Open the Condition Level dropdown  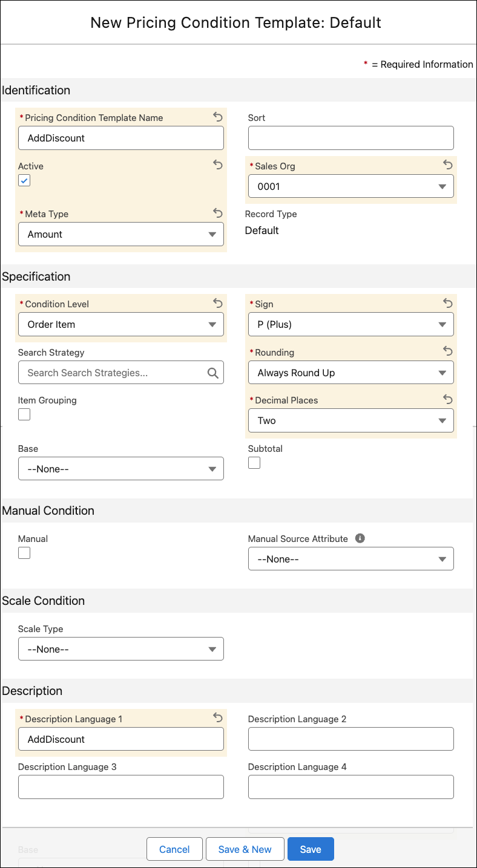121,324
